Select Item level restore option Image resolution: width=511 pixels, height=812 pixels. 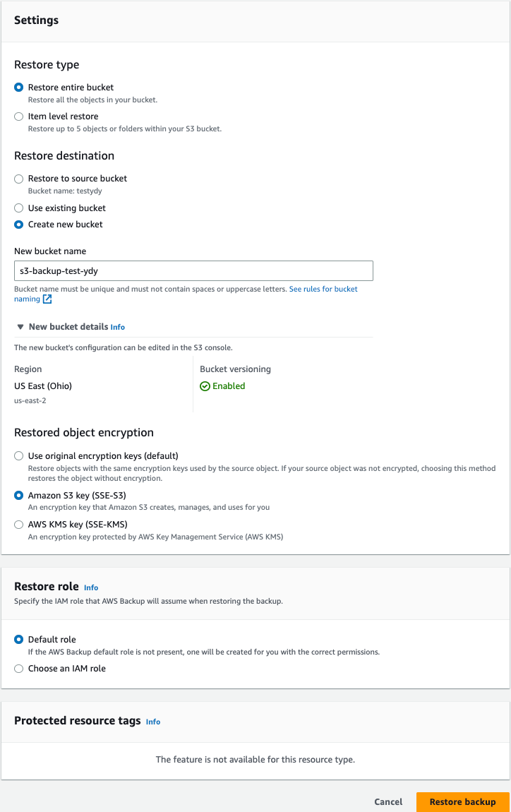[18, 117]
